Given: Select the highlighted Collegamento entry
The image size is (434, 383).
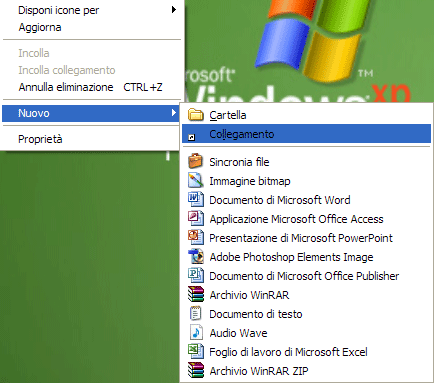Looking at the screenshot, I should pyautogui.click(x=306, y=134).
